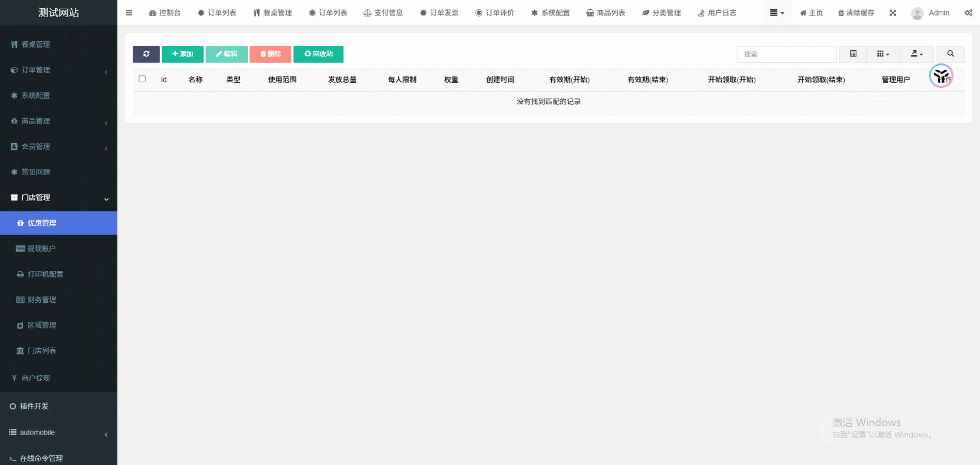Toggle the sidebar hamburger menu icon
Viewport: 980px width, 465px height.
point(129,13)
